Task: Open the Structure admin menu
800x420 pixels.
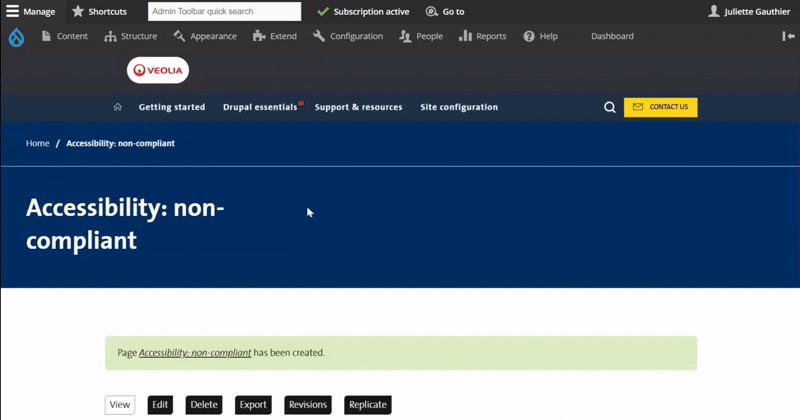Action: [130, 36]
